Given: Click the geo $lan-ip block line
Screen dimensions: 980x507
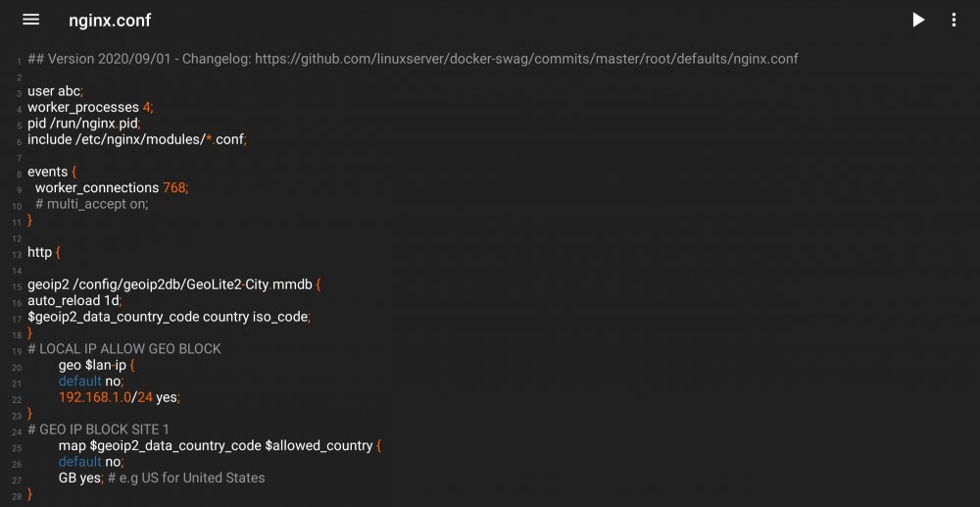Looking at the screenshot, I should [x=96, y=365].
